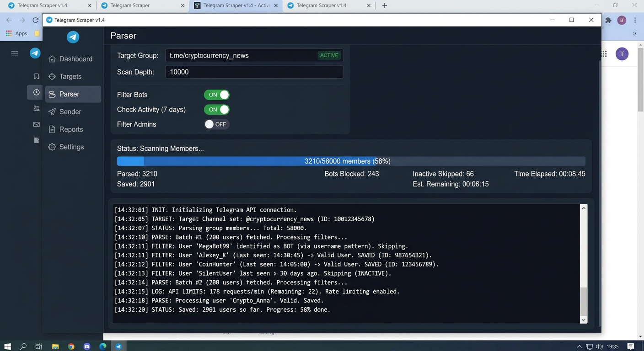
Task: Select Parser in the sidebar menu
Action: click(x=73, y=94)
